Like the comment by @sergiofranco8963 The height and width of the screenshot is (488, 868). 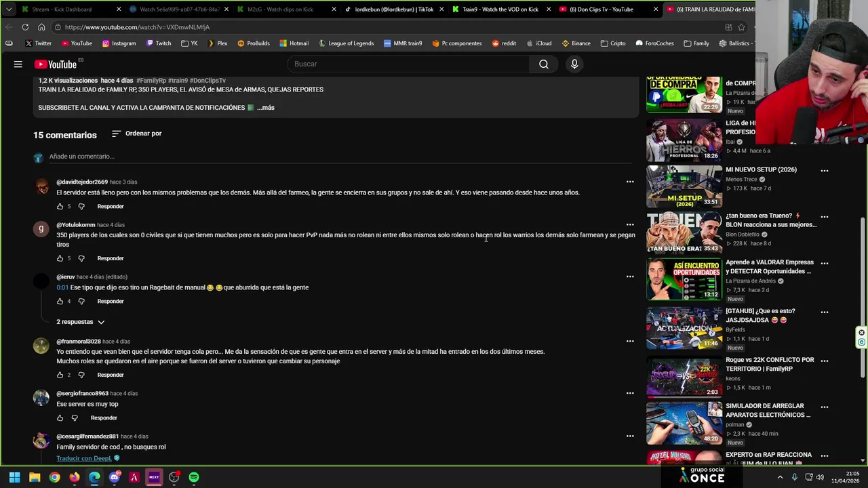click(x=60, y=418)
